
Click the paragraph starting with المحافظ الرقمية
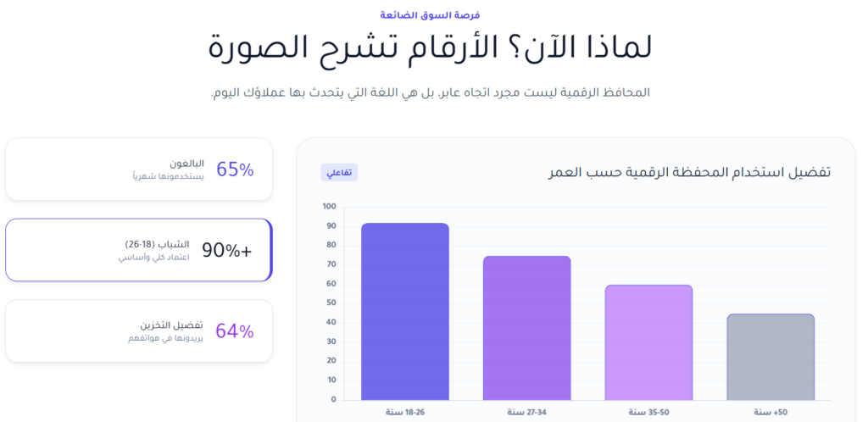[x=430, y=92]
